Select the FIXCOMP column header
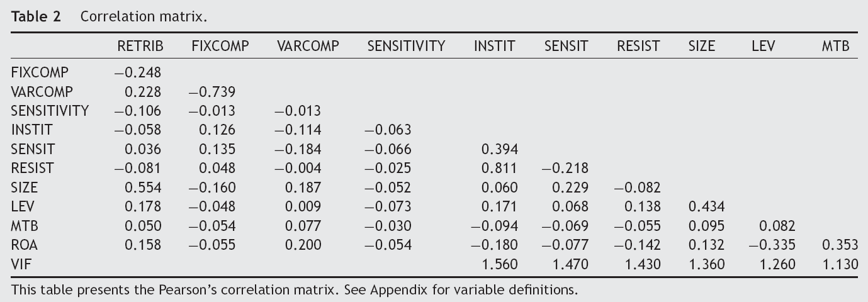 (x=220, y=46)
